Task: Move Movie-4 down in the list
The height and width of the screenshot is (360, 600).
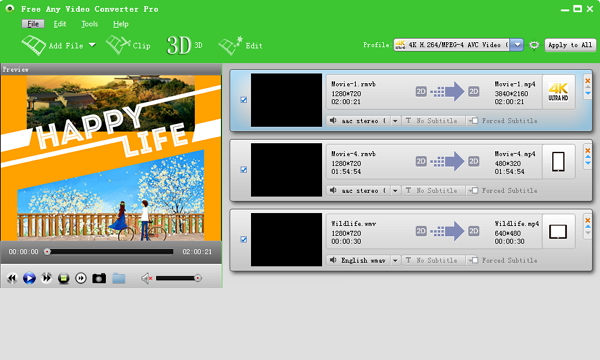Action: (x=588, y=163)
